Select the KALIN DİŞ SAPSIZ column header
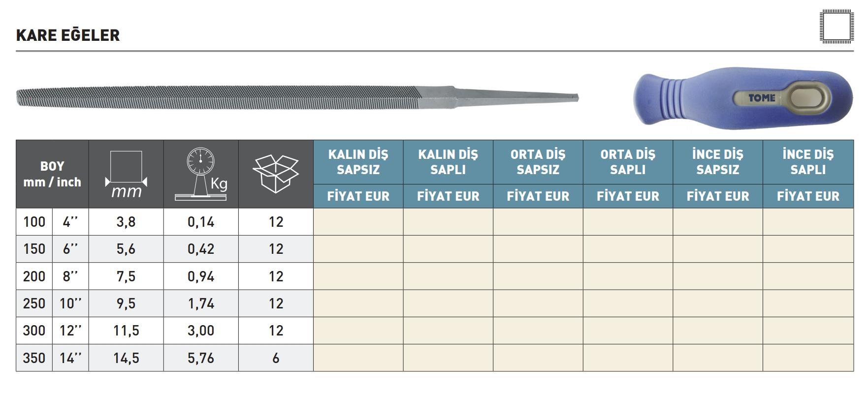 pos(358,162)
